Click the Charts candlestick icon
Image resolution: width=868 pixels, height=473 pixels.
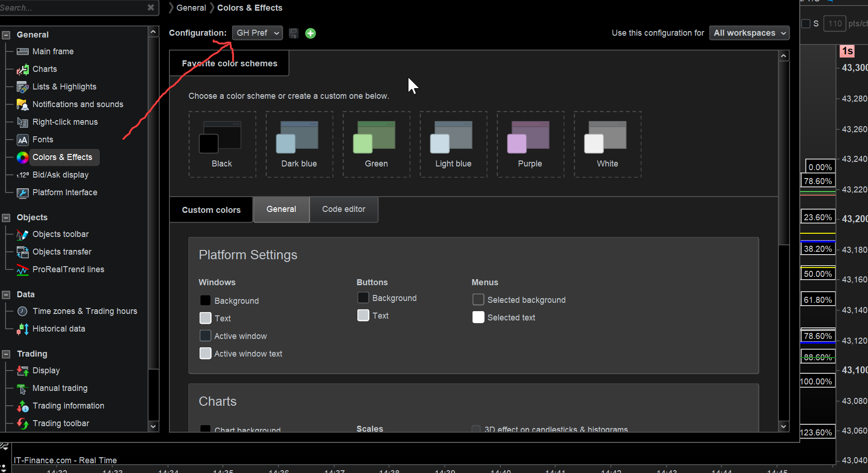coord(22,69)
